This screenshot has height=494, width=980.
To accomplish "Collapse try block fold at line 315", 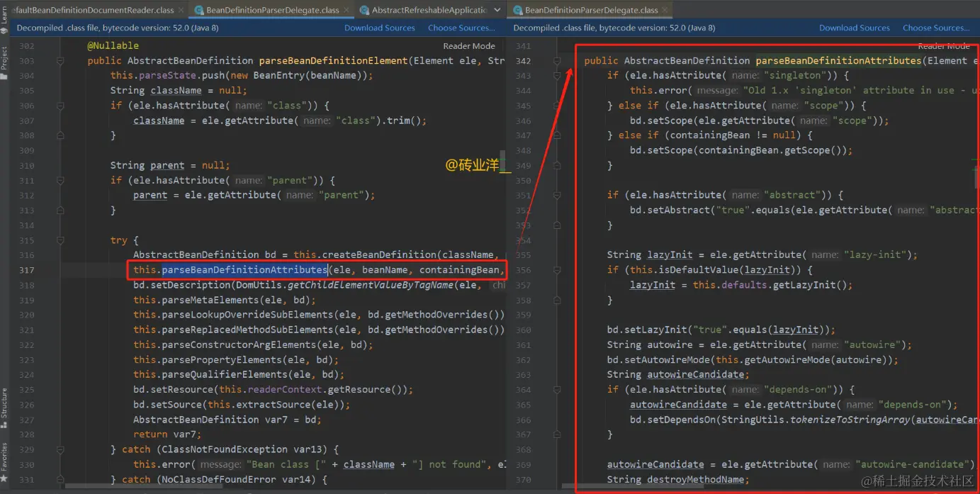I will click(60, 240).
